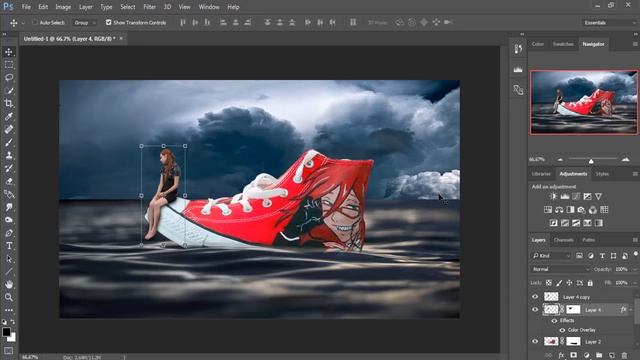Screen dimensions: 640x360
Task: Click the Navigator zoom slider handle
Action: (x=591, y=161)
